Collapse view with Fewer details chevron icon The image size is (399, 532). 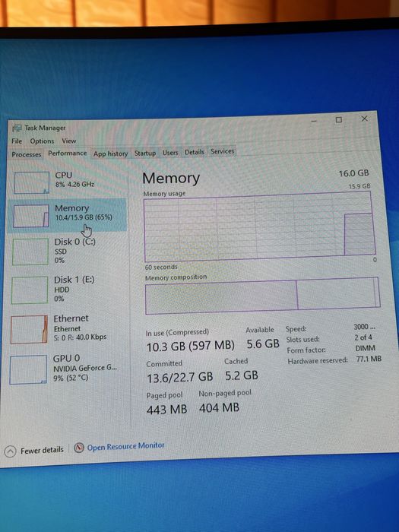coord(10,451)
